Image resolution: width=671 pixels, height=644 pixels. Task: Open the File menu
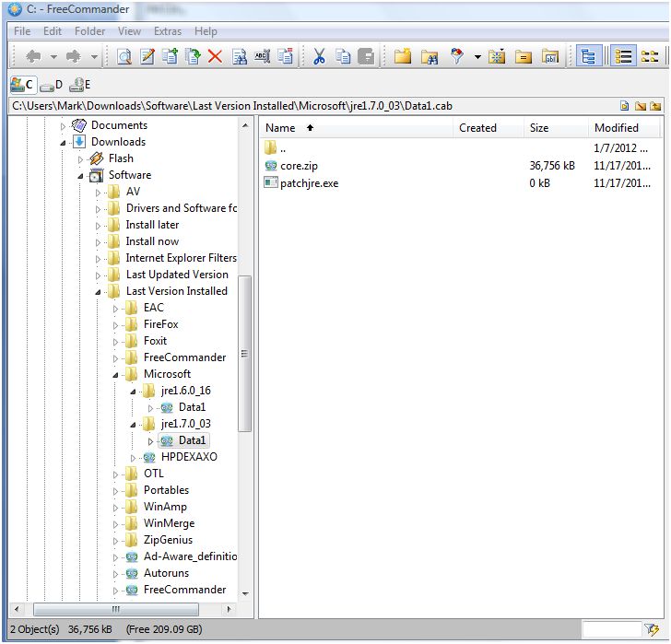[22, 31]
